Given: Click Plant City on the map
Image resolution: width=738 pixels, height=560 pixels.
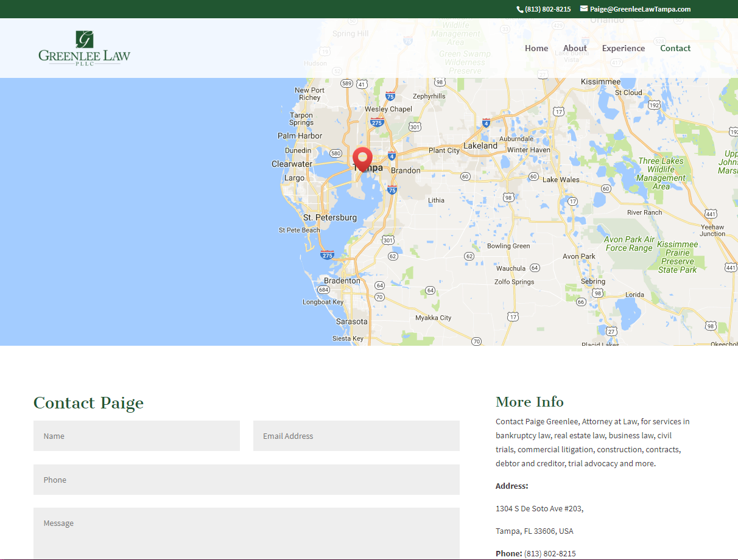Looking at the screenshot, I should (x=445, y=150).
